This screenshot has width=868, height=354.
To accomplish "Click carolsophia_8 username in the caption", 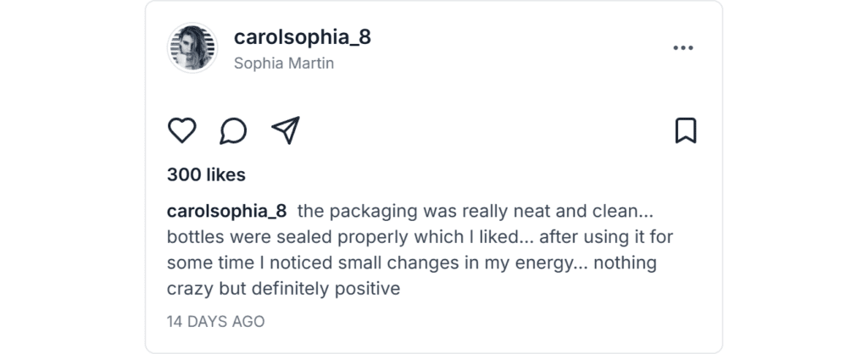I will point(227,211).
